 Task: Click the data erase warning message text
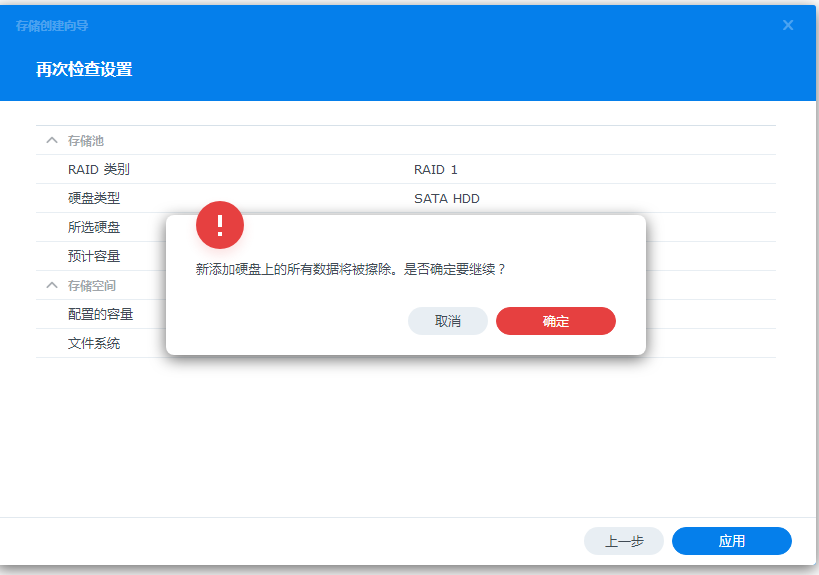(351, 270)
